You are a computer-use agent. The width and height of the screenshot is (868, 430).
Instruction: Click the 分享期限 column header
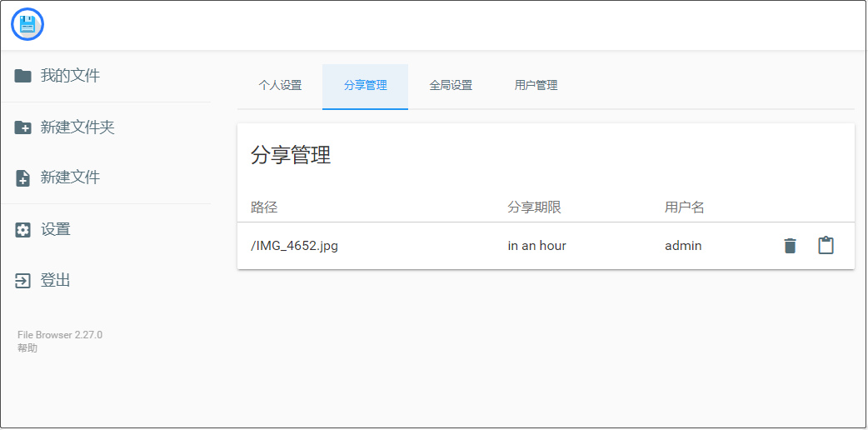tap(534, 207)
